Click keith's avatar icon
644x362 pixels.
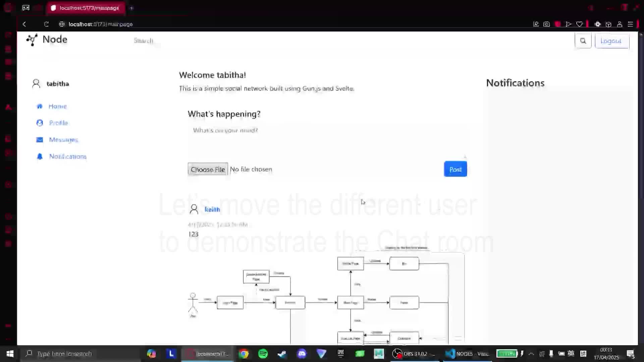194,209
